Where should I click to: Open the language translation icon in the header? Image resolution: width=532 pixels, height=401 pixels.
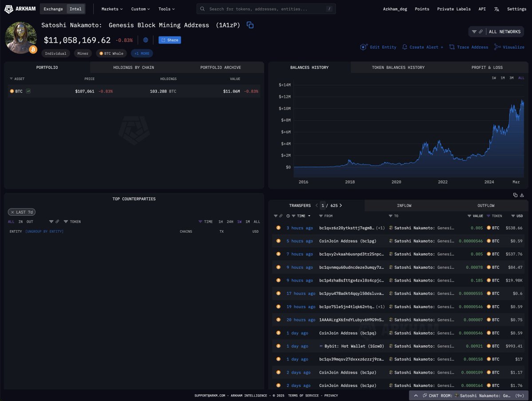(x=497, y=9)
